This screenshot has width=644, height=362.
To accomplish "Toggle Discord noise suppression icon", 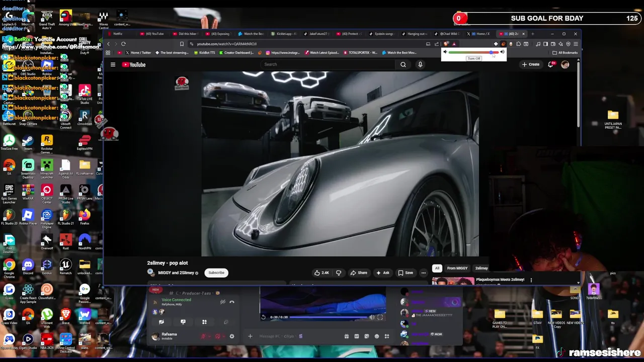I will 222,302.
